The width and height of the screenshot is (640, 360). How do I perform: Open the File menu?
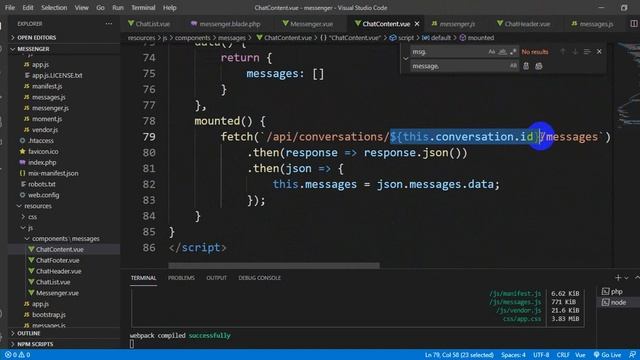pyautogui.click(x=10, y=8)
